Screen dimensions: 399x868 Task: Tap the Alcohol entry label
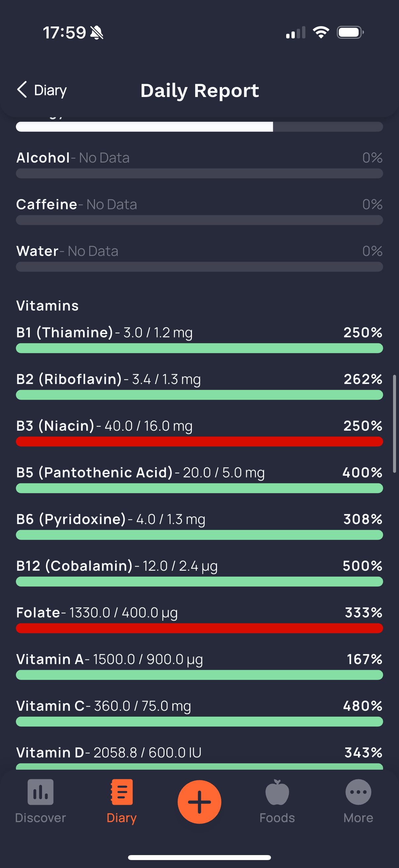point(43,158)
